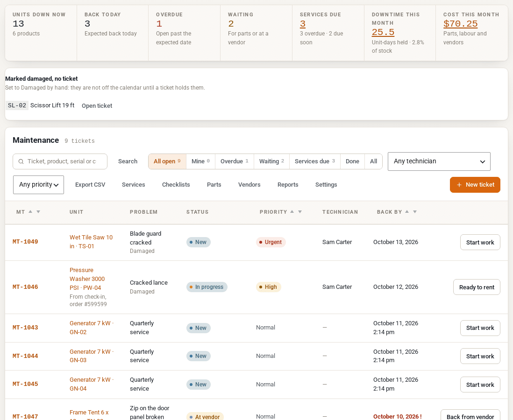Focus the ticket search input field

(60, 161)
